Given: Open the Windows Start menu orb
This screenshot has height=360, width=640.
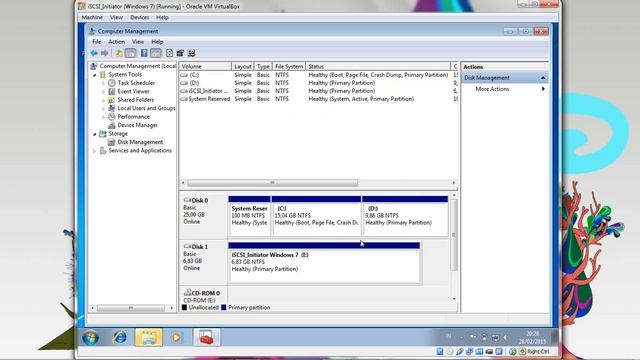Looking at the screenshot, I should coord(90,338).
